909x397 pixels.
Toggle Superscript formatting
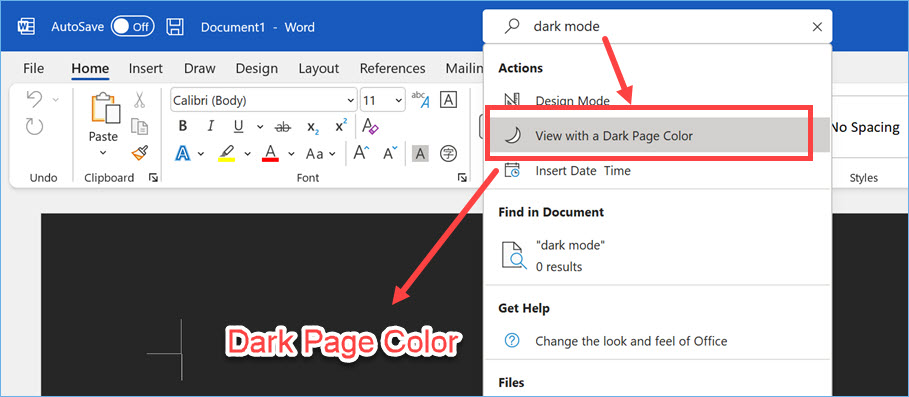point(341,126)
